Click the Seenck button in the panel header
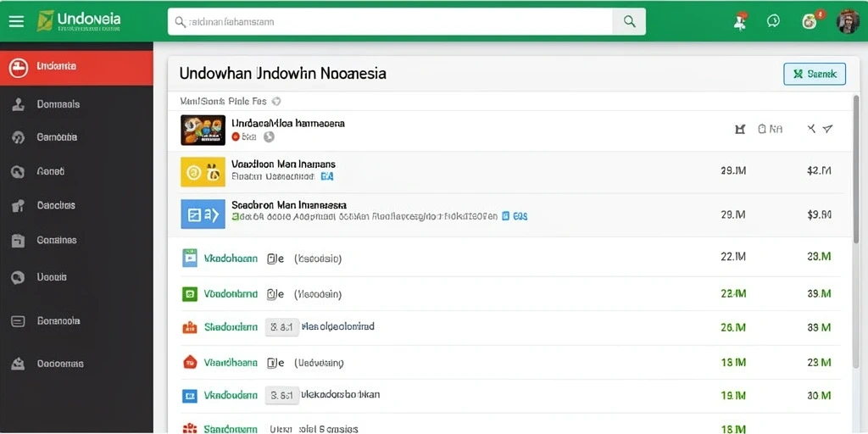 [815, 74]
